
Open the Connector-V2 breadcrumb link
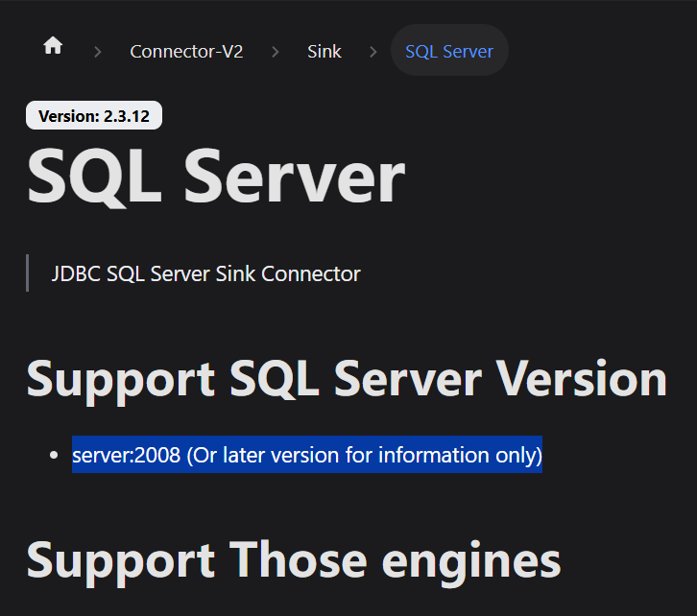(x=186, y=52)
